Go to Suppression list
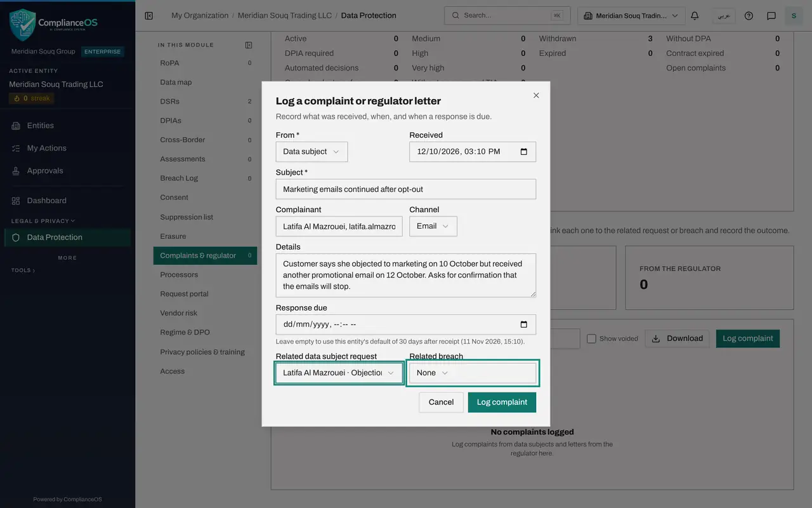The height and width of the screenshot is (508, 812). (205, 217)
